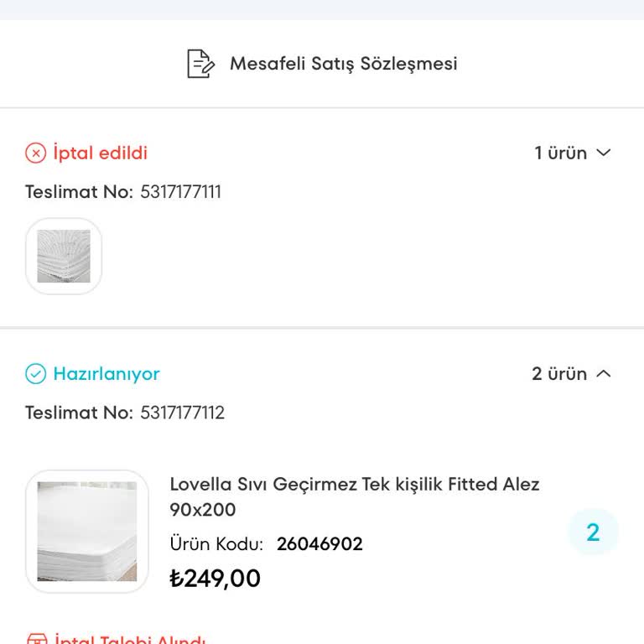
Task: Expand the 1 ürün chevron arrow
Action: click(x=603, y=153)
